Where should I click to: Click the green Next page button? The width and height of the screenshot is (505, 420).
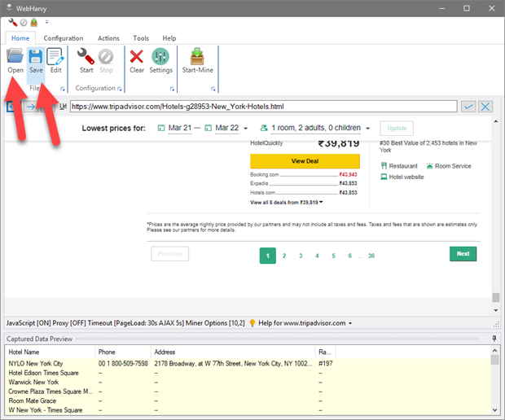click(x=463, y=254)
